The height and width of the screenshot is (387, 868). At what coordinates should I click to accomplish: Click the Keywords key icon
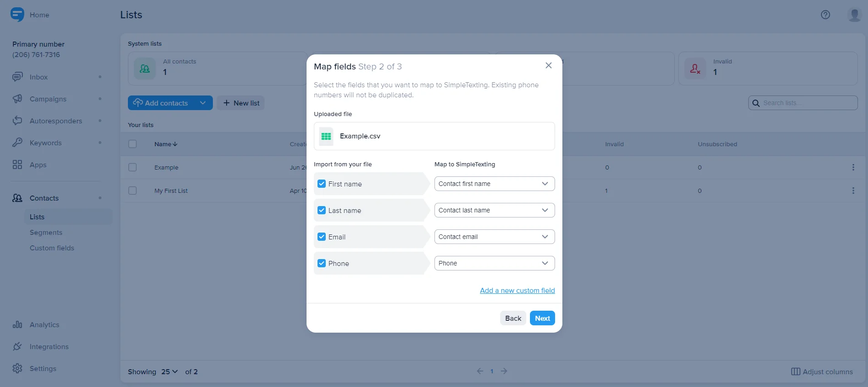[17, 143]
